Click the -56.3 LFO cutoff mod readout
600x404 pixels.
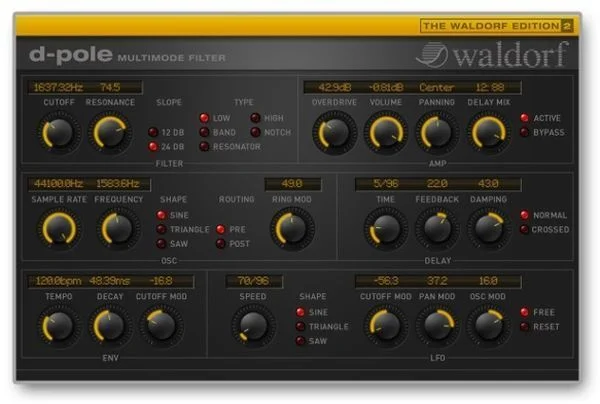(x=386, y=281)
